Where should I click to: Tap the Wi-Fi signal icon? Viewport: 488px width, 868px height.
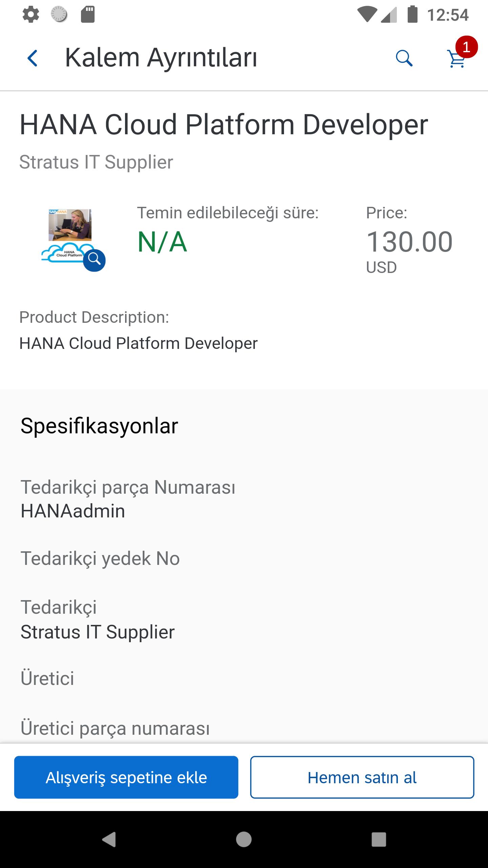click(x=367, y=15)
